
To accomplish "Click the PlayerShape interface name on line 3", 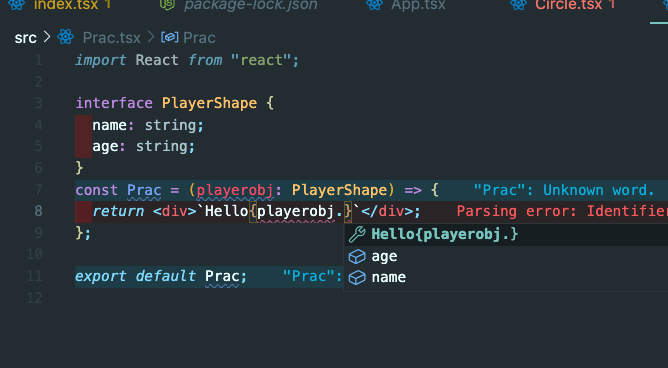I will click(209, 104).
